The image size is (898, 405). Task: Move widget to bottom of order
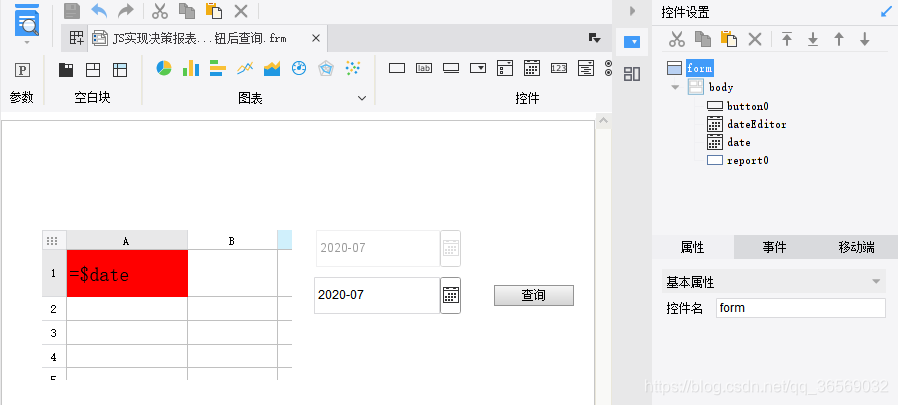tap(813, 39)
